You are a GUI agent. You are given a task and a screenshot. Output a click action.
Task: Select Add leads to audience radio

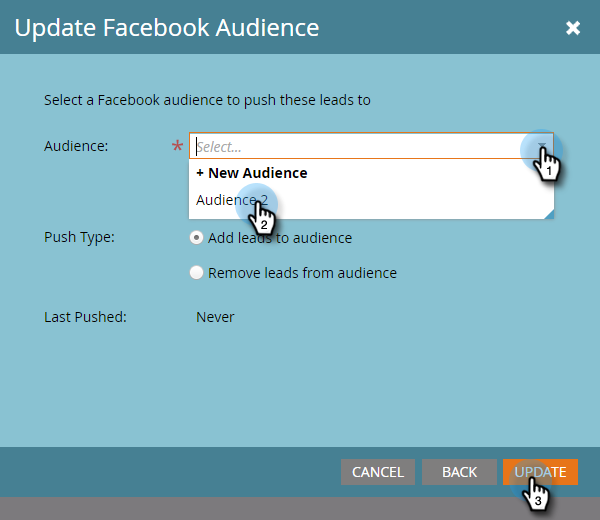[x=196, y=238]
